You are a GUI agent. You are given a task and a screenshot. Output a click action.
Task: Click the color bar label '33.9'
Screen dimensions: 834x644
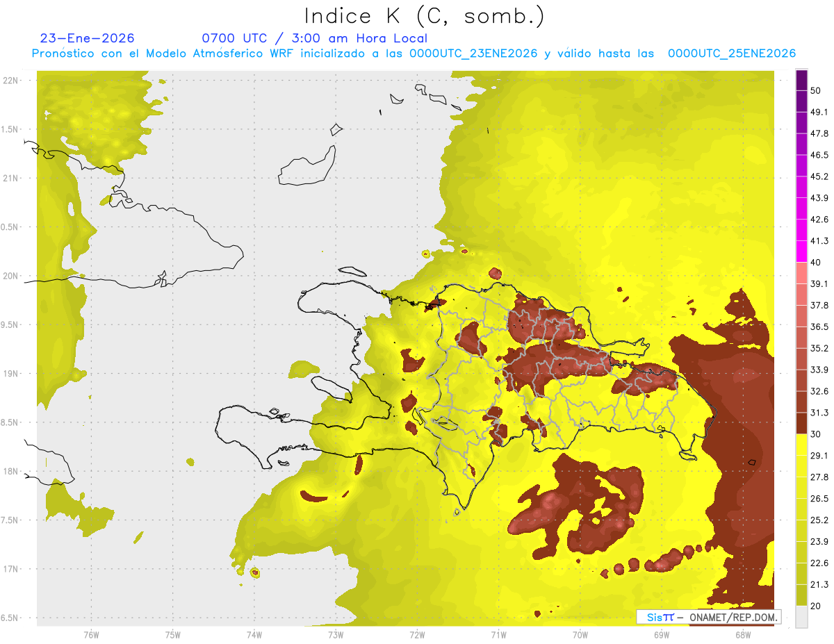coord(819,370)
